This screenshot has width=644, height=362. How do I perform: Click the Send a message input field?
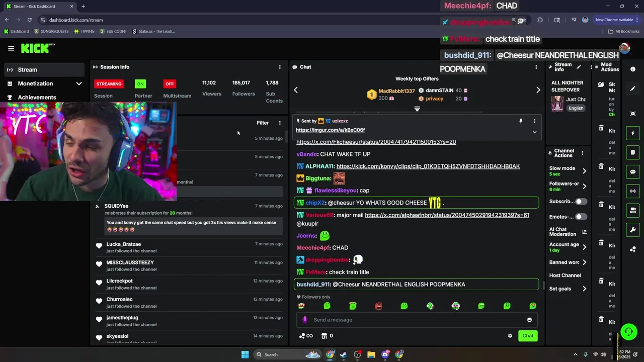tap(417, 320)
